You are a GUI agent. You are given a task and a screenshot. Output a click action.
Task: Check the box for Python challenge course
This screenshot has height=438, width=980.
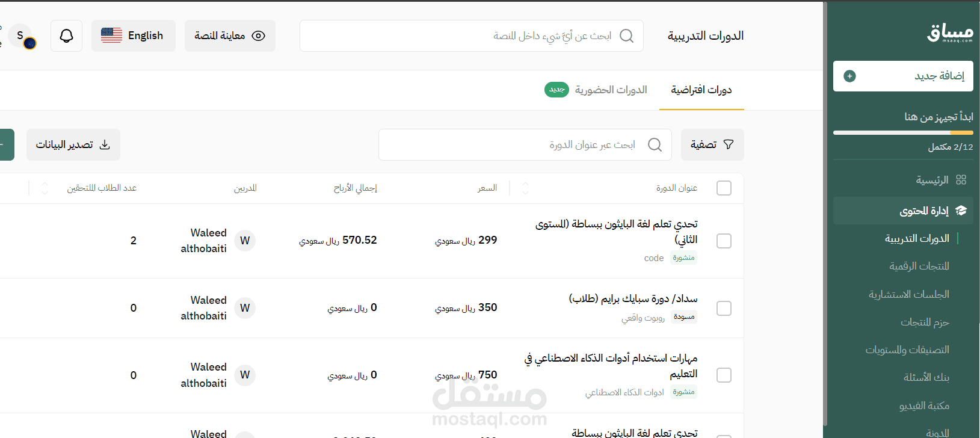[724, 241]
